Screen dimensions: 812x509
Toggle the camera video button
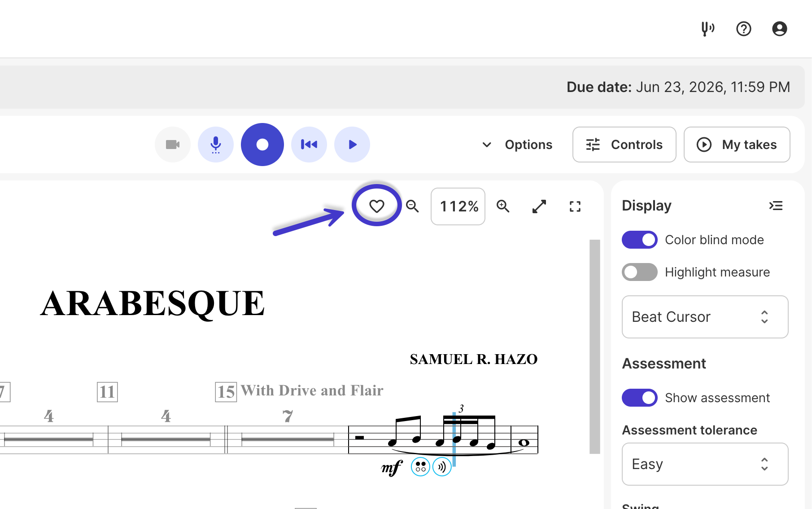[x=173, y=145]
